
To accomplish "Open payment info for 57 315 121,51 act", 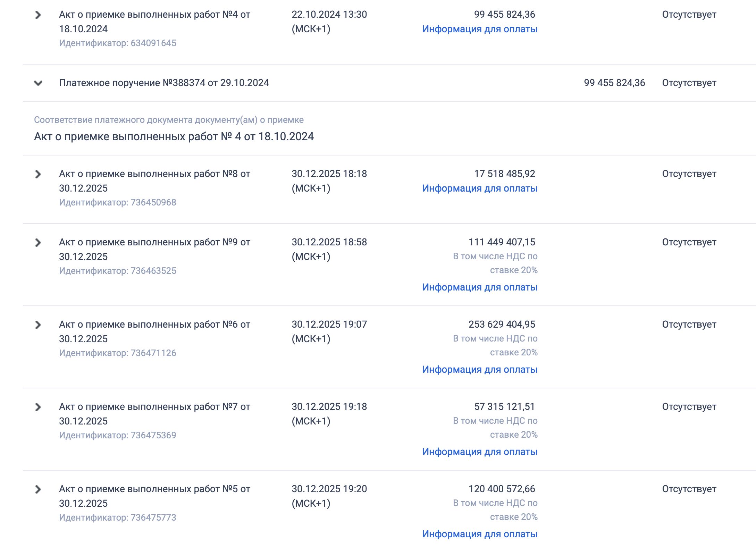I will (x=479, y=452).
